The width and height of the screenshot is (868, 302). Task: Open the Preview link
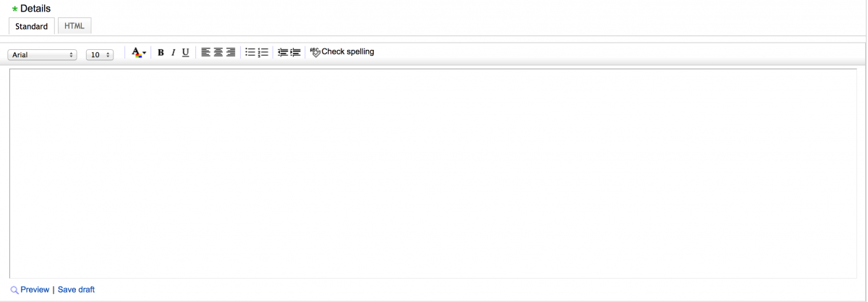tap(35, 290)
